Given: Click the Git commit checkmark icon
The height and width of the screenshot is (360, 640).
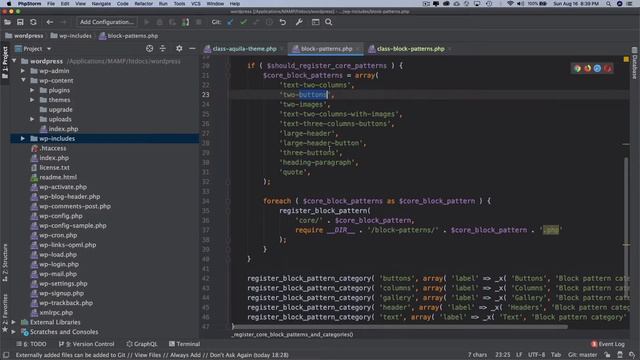Looking at the screenshot, I should (x=243, y=22).
